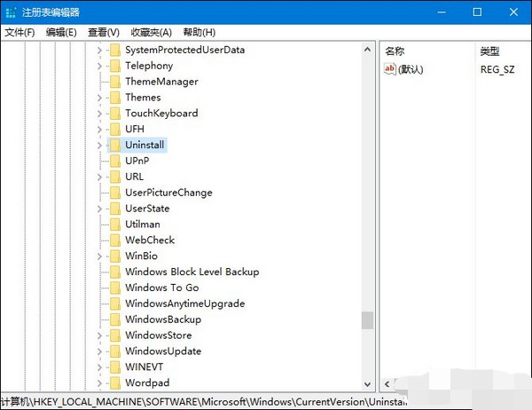Click the Registry Editor app icon in title bar

tap(11, 12)
